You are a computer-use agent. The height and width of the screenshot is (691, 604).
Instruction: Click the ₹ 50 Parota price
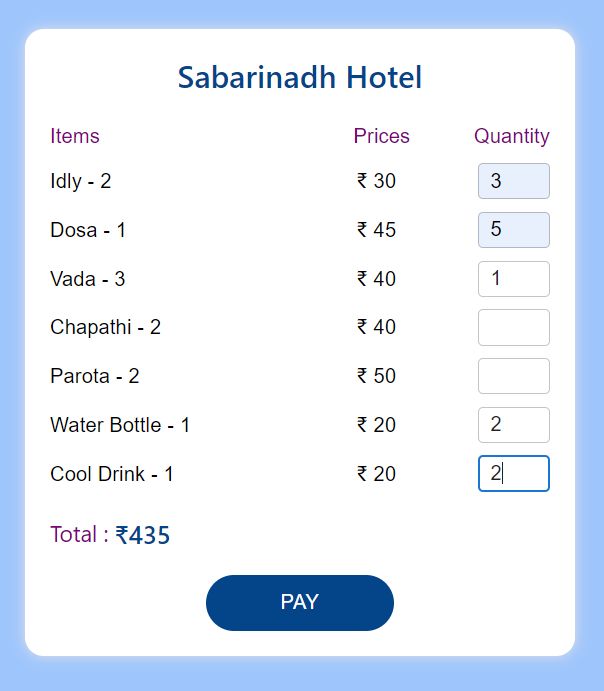tap(376, 376)
